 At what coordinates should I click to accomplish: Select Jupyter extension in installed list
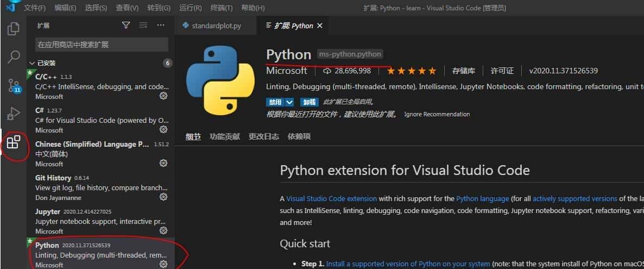[100, 221]
